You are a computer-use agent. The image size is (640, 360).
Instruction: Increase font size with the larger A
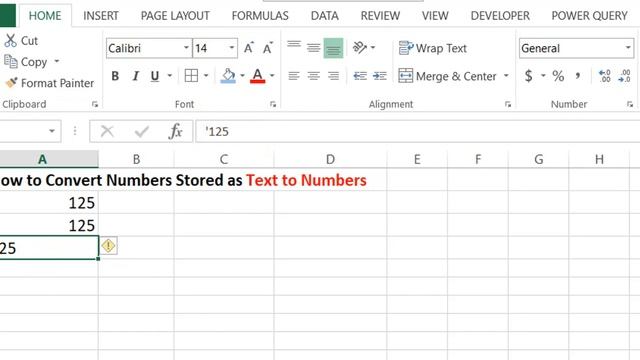249,48
